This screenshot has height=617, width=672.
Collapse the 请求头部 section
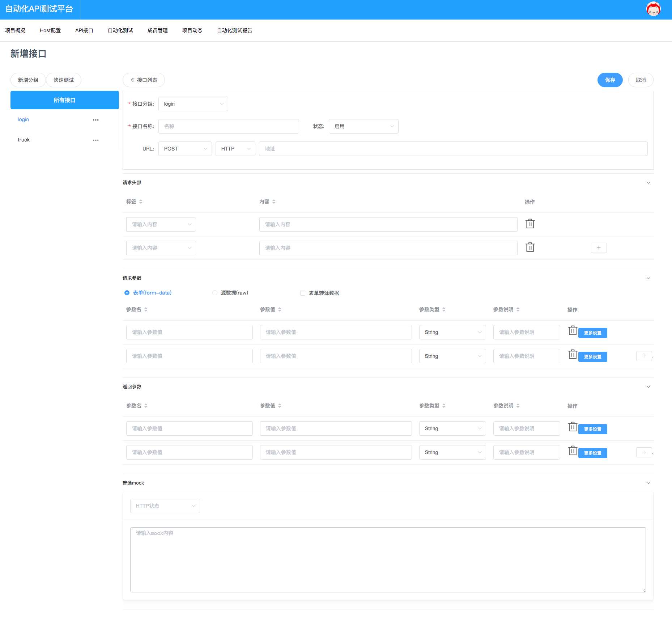point(648,183)
